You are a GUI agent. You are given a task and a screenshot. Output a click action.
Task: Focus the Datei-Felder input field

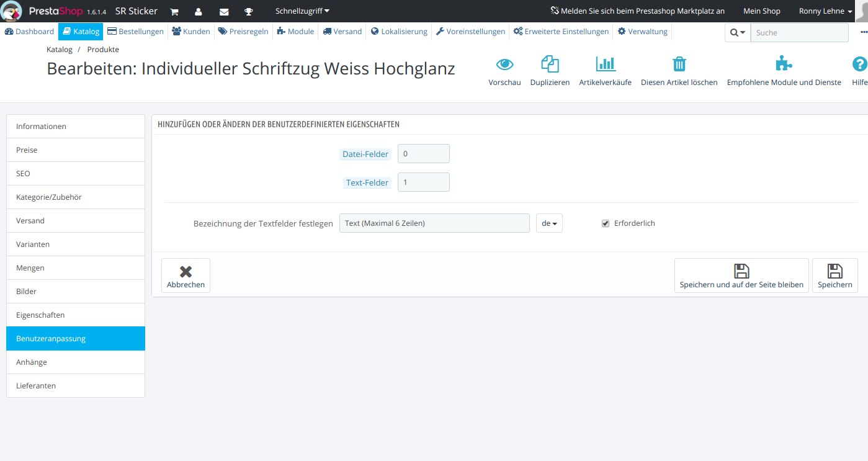coord(424,154)
